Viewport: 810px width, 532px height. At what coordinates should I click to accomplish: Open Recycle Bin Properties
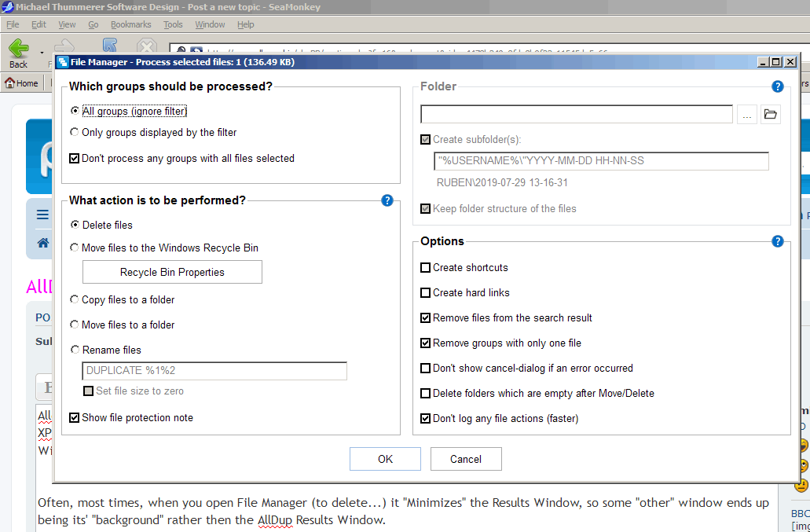[x=172, y=273]
